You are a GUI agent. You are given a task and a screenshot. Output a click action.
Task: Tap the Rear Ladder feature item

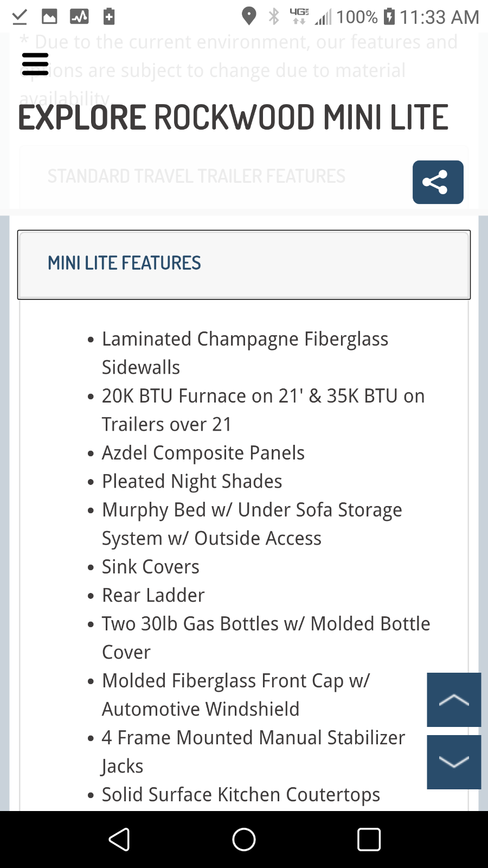point(153,595)
